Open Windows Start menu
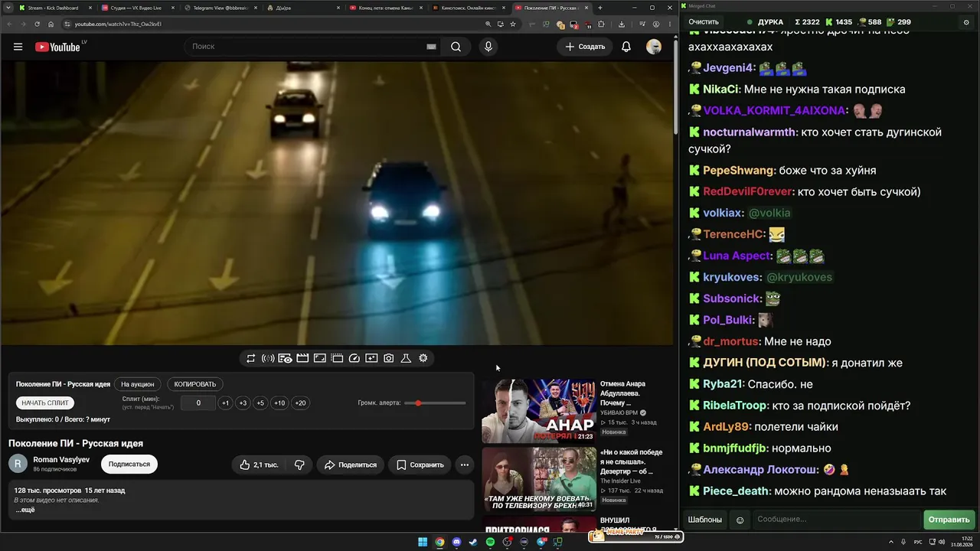 (423, 543)
